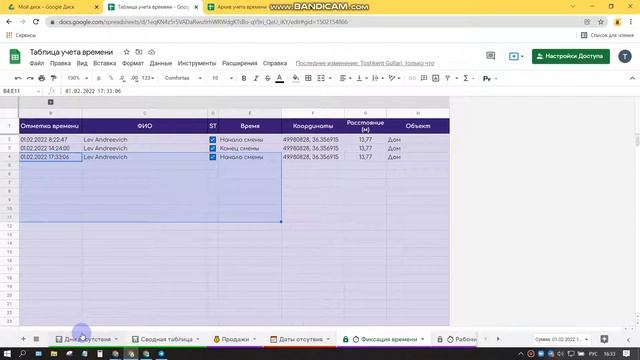
Task: Click the insert comment icon in toolbar
Action: coord(424,78)
